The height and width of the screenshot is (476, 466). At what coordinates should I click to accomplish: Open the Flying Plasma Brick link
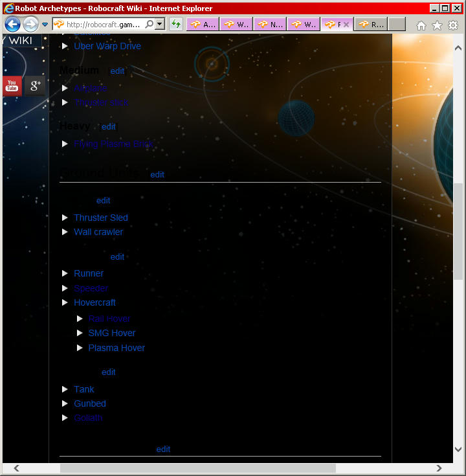pos(113,144)
